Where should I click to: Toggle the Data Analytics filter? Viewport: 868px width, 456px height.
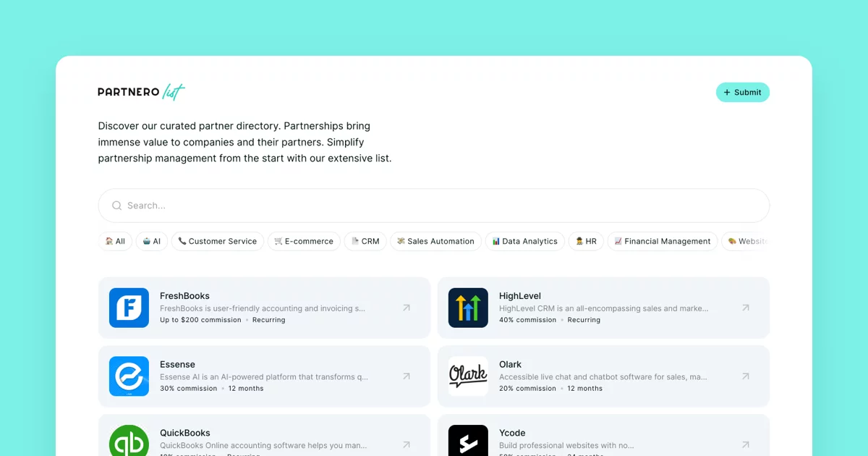click(x=524, y=241)
